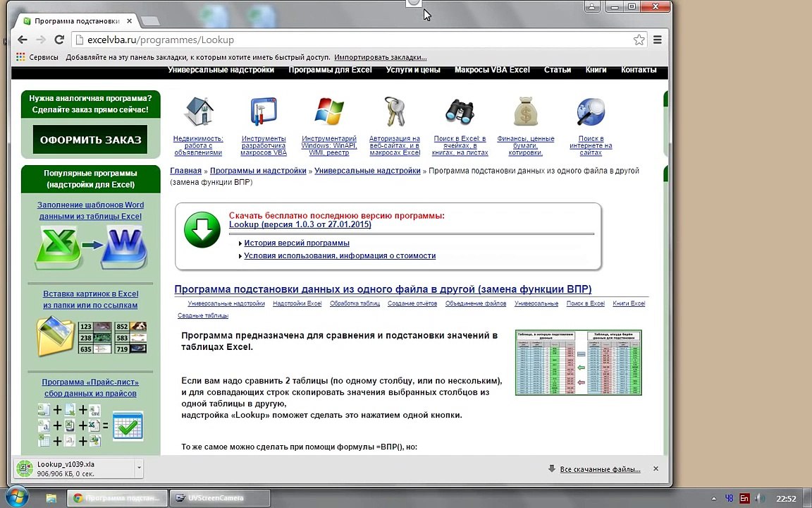Enlarge the tables comparison thumbnail
The width and height of the screenshot is (812, 508).
(x=579, y=363)
